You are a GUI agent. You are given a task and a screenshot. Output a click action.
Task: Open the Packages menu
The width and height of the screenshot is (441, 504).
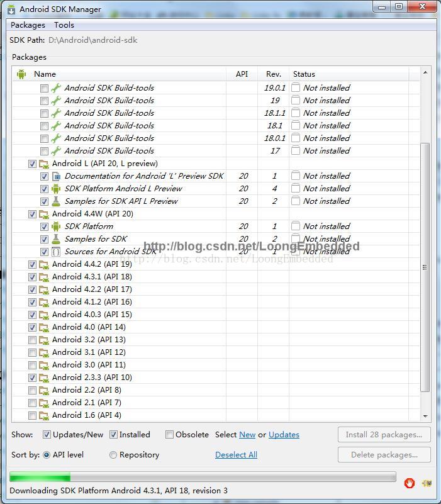pos(28,25)
